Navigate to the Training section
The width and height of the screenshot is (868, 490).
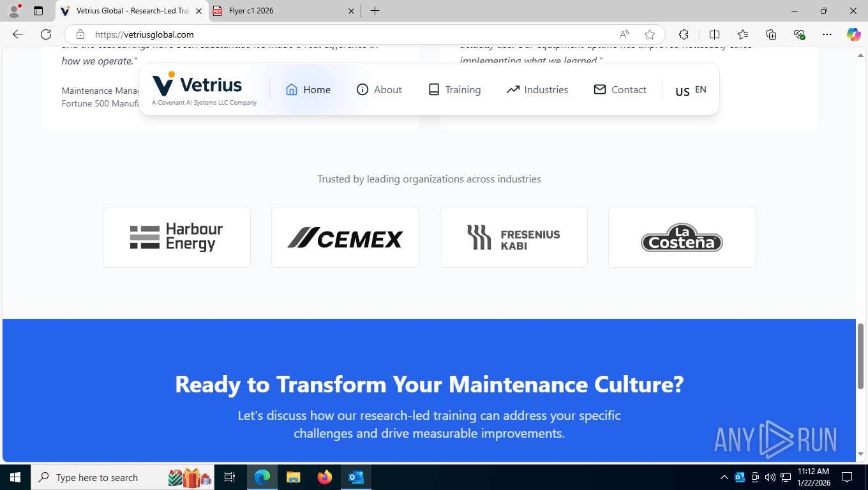[x=454, y=89]
